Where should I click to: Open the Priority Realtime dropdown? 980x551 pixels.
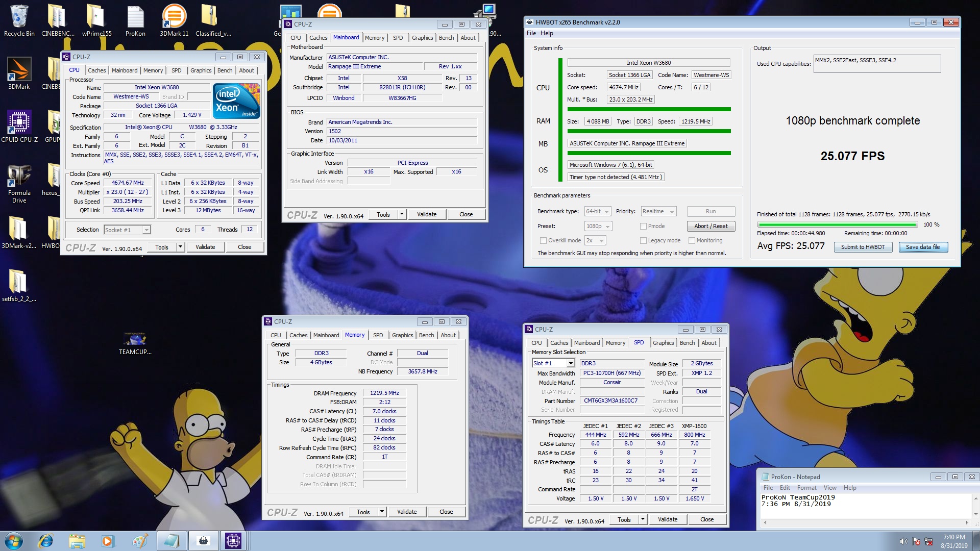[x=658, y=211]
